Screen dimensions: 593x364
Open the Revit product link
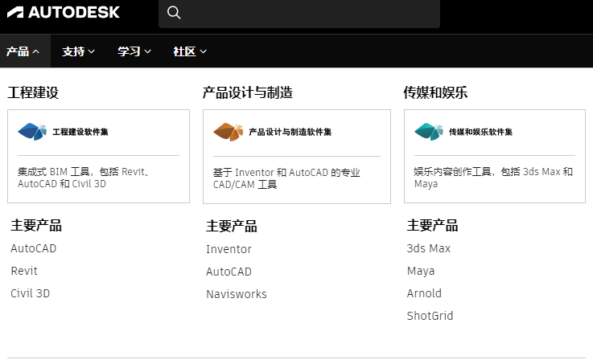tap(24, 271)
